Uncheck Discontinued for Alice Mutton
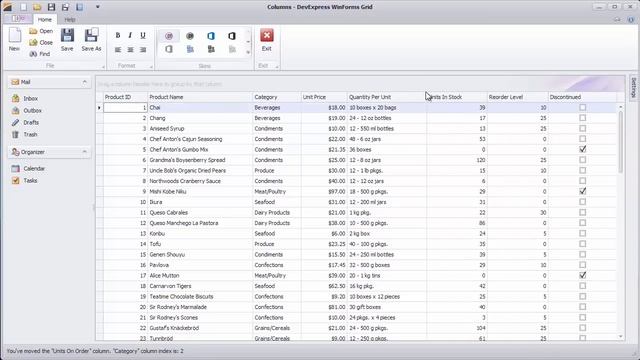Image resolution: width=640 pixels, height=360 pixels. click(582, 276)
